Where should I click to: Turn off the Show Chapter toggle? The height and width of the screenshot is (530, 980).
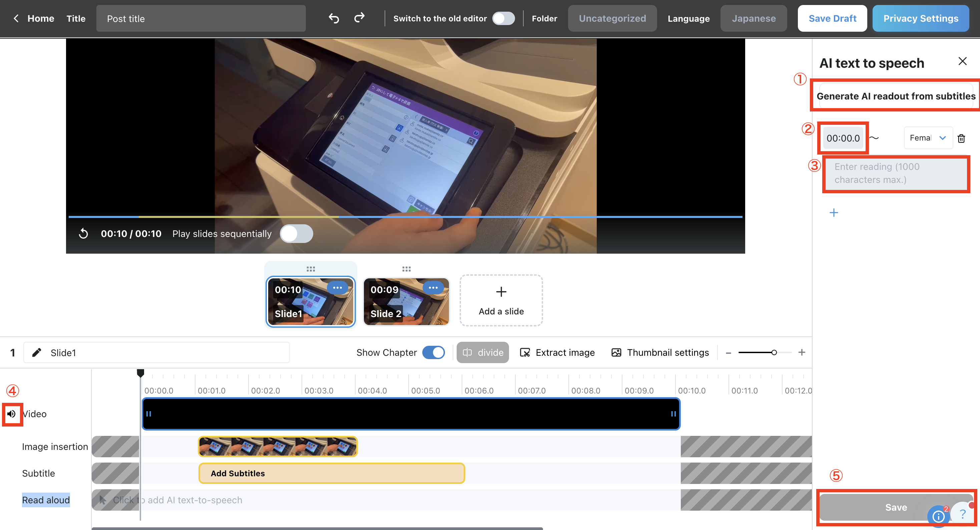coord(433,352)
